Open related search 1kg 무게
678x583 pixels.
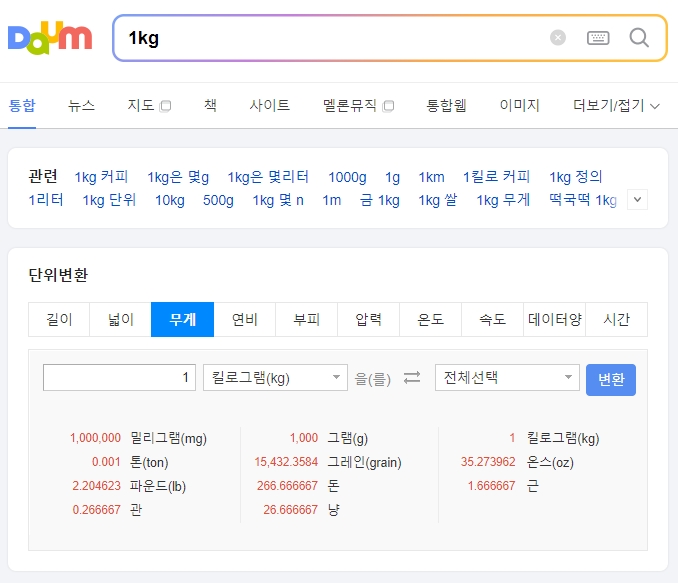pyautogui.click(x=503, y=200)
